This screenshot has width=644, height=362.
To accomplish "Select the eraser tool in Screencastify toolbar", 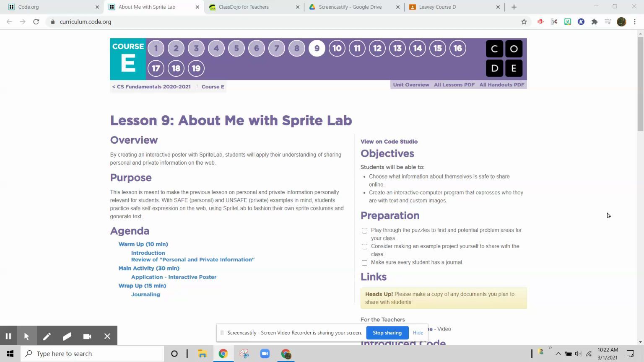I will [67, 336].
